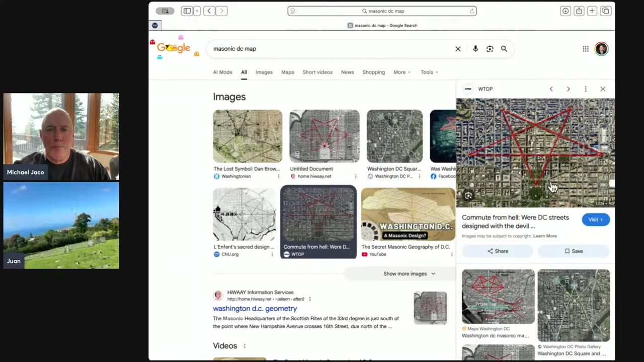This screenshot has width=644, height=362.
Task: Click the 'Learn More' copyright link
Action: pyautogui.click(x=545, y=236)
